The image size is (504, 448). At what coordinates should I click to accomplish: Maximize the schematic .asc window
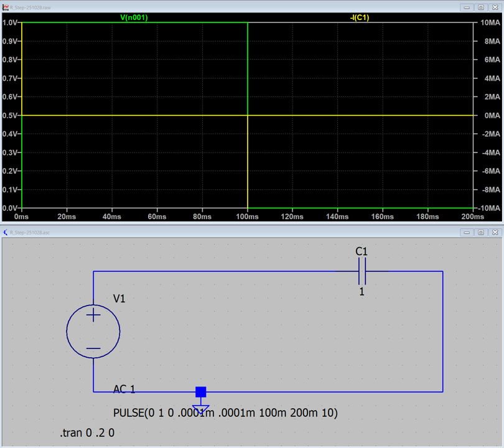pos(481,232)
